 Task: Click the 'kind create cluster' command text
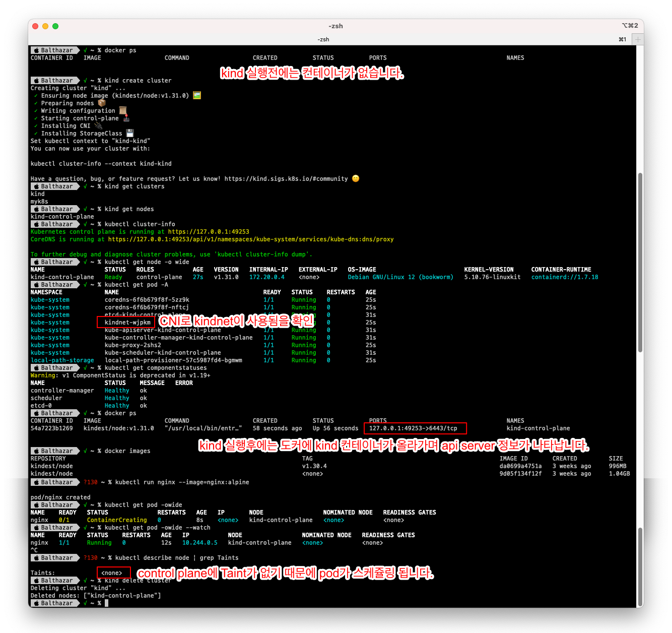pos(138,81)
